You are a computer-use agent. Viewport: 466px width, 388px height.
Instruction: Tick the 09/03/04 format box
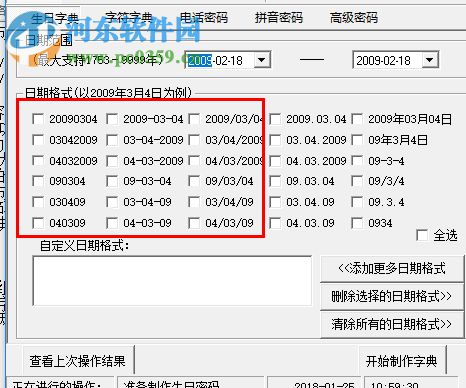click(x=194, y=181)
